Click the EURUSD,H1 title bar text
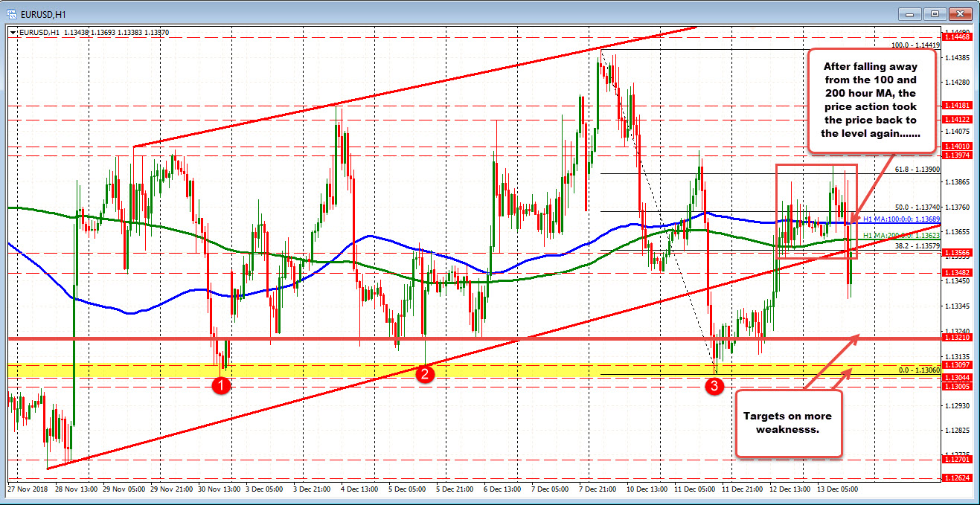Screen dimensions: 980x505 pos(42,14)
